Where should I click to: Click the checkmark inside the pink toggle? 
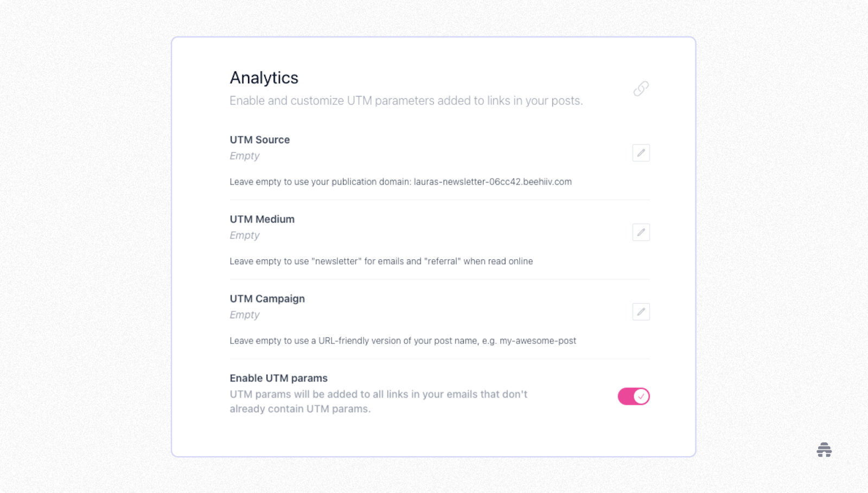(x=641, y=396)
